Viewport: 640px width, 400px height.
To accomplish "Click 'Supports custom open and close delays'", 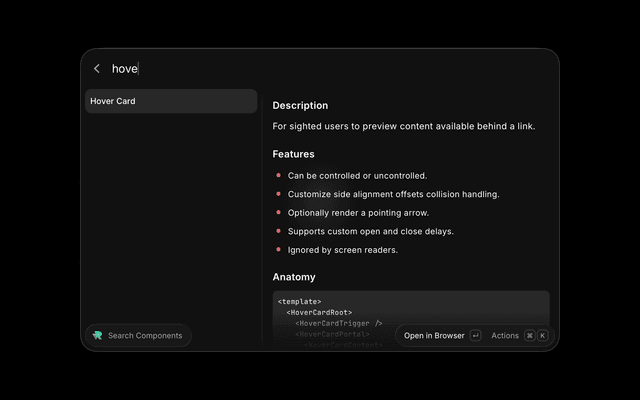I will [x=371, y=231].
